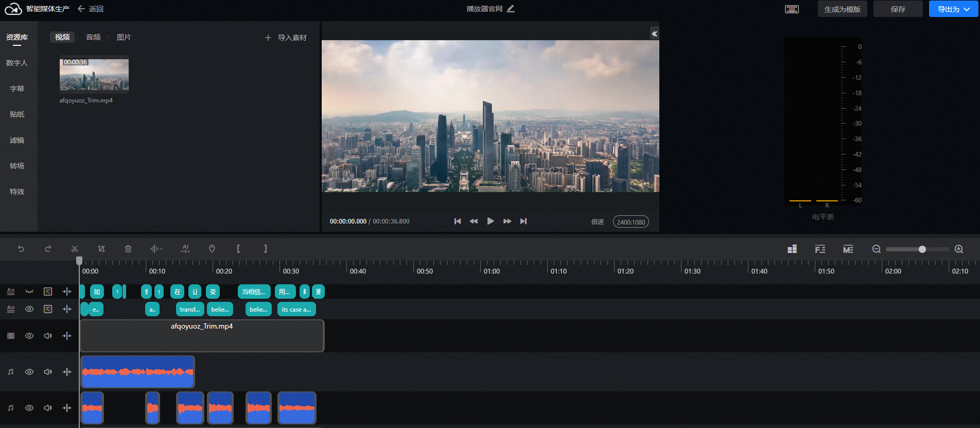Jump to the end of the video

coord(523,221)
